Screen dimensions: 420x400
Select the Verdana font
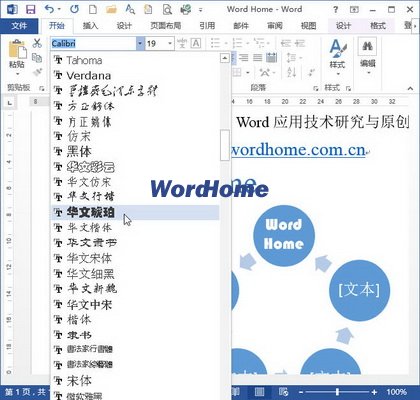[x=135, y=76]
